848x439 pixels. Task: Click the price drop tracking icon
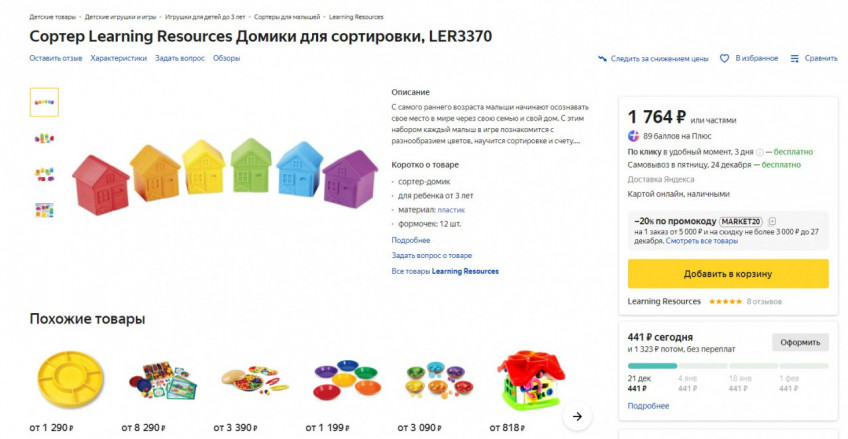(603, 58)
